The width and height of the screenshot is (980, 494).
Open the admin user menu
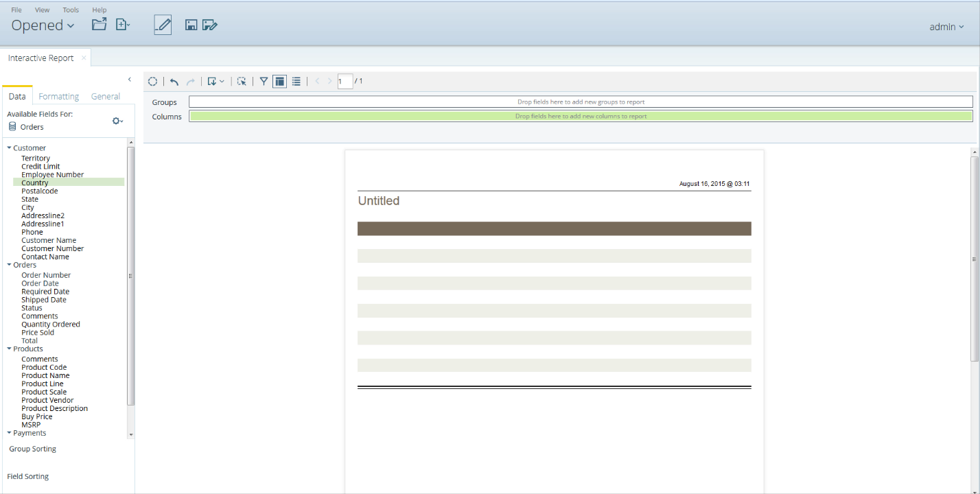pyautogui.click(x=946, y=27)
